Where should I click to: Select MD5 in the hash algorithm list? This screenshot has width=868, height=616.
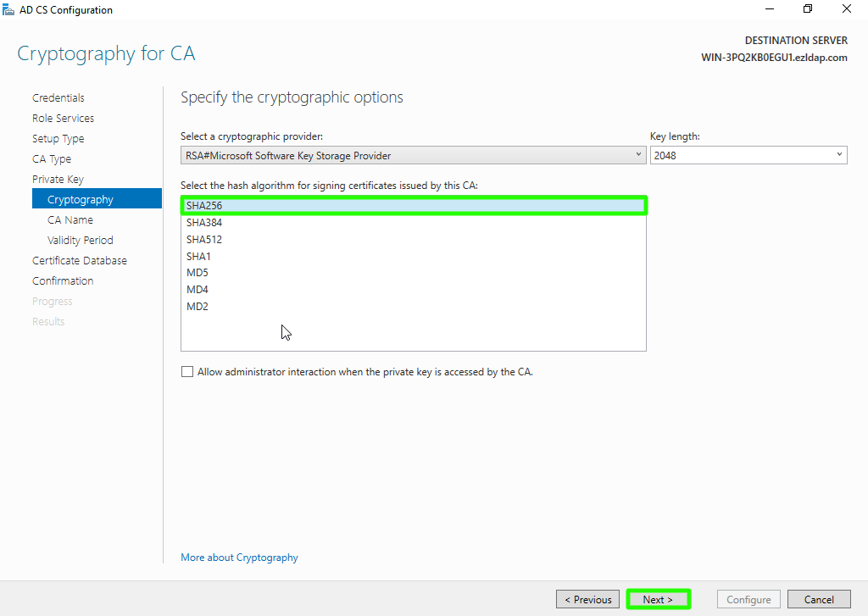tap(198, 273)
